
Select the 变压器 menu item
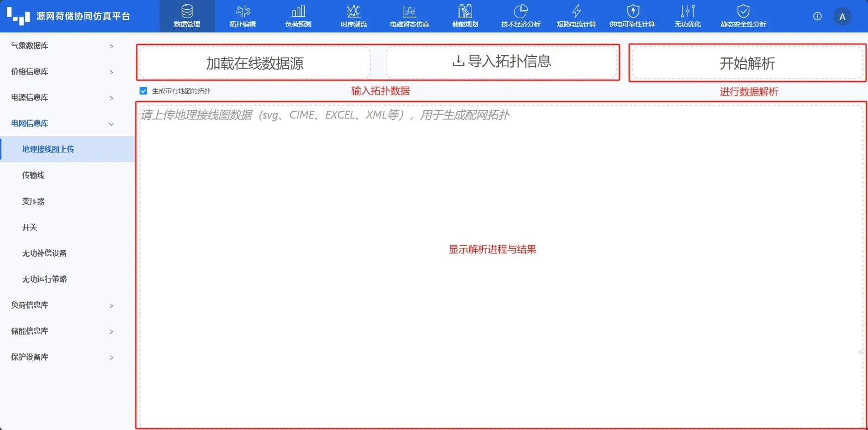click(68, 201)
